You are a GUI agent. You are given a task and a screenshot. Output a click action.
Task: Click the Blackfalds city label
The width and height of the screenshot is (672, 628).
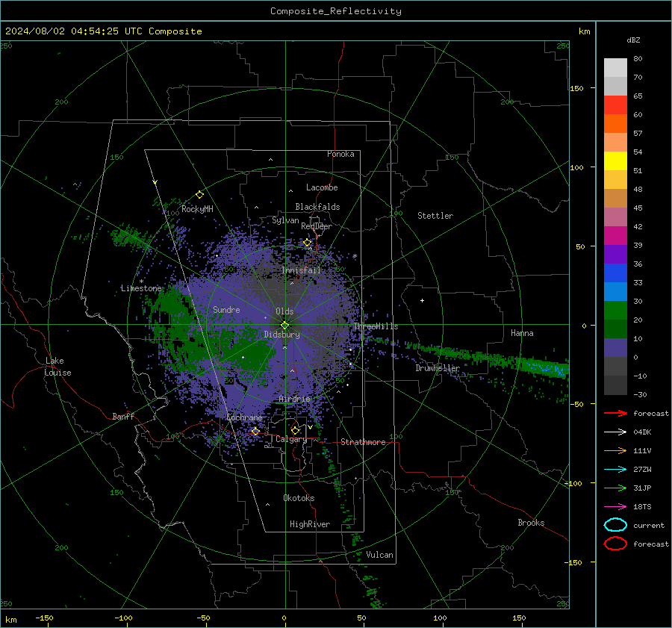point(317,207)
